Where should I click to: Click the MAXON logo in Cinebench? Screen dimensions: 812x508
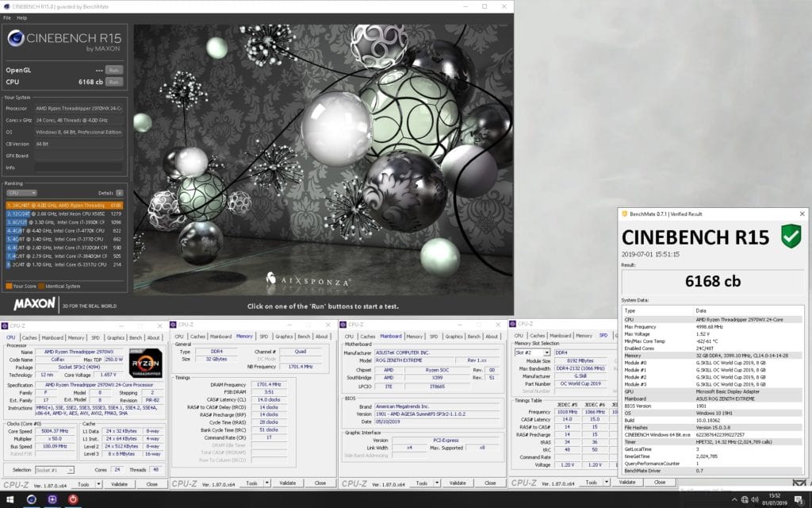[34, 304]
